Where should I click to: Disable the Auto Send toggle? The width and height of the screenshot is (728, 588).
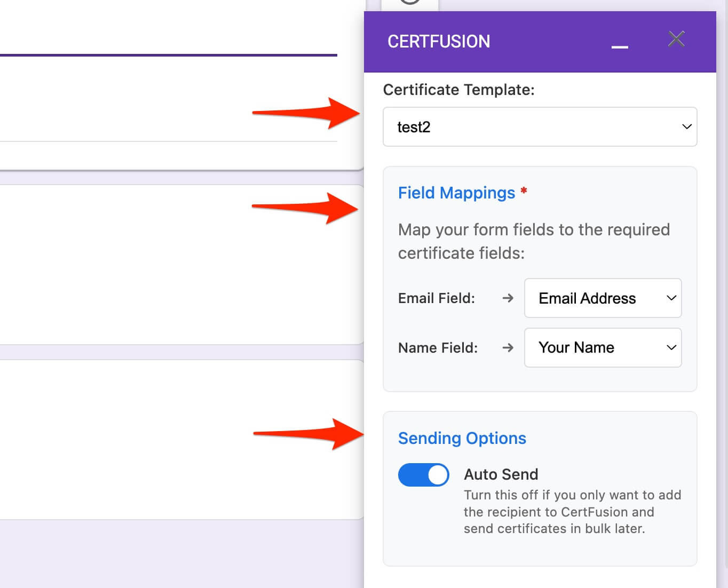pyautogui.click(x=423, y=475)
